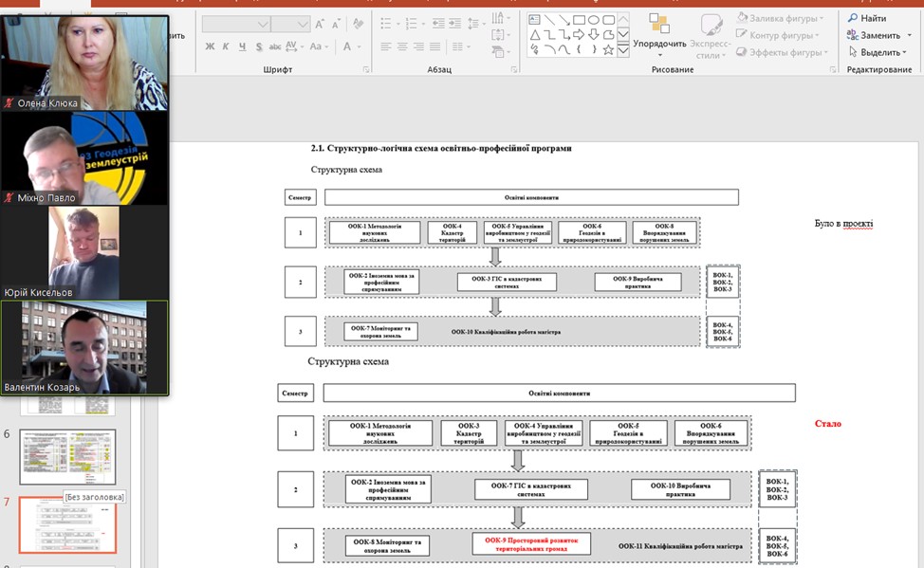Viewport: 924px width, 568px height.
Task: Select the 5-Point Star shape
Action: [x=608, y=49]
